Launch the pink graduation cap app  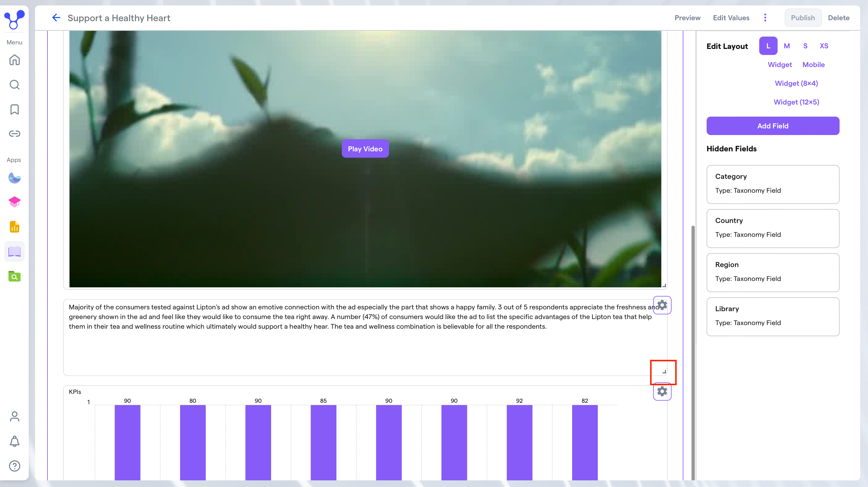click(x=15, y=202)
